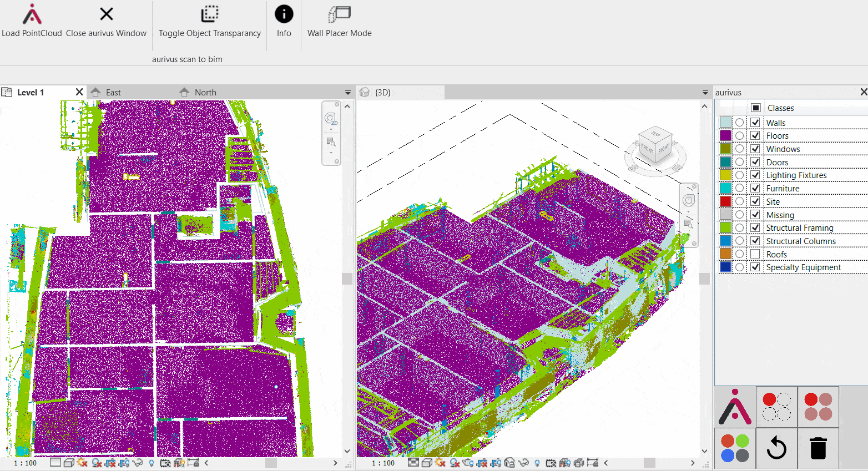This screenshot has height=471, width=868.
Task: Click Close aurivus Window button
Action: pos(106,15)
